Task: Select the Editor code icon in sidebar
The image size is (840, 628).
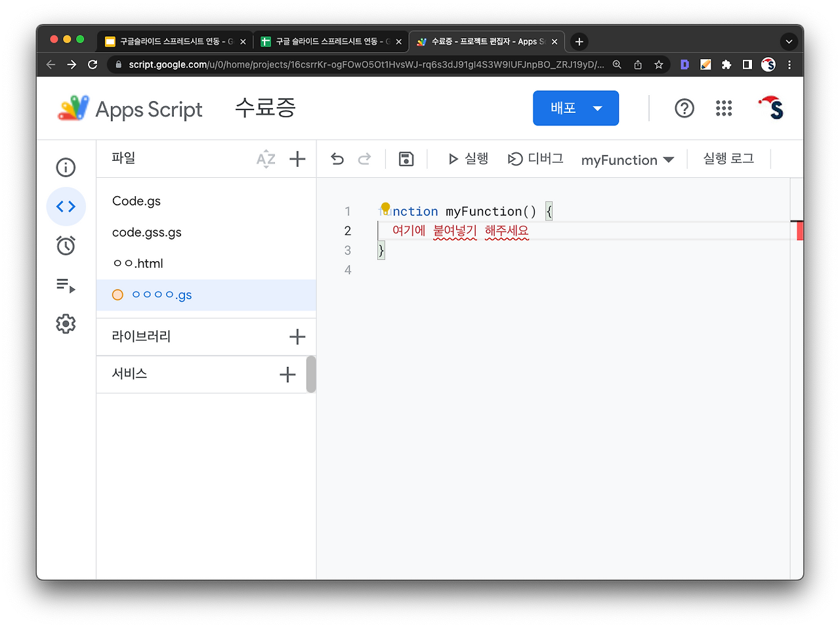Action: 66,207
